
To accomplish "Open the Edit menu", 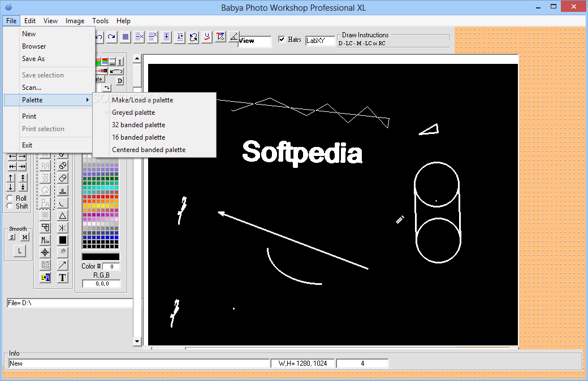I will (x=30, y=20).
